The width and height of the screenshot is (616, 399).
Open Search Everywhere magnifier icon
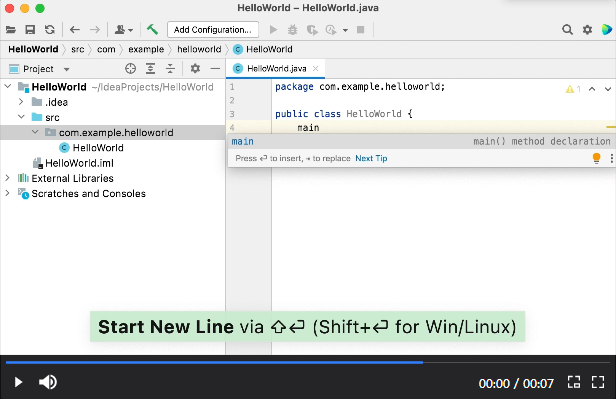click(x=567, y=29)
